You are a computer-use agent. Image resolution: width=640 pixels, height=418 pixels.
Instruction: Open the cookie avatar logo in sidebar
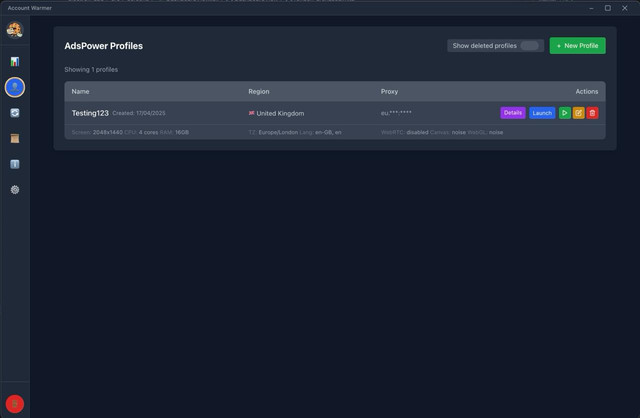15,30
